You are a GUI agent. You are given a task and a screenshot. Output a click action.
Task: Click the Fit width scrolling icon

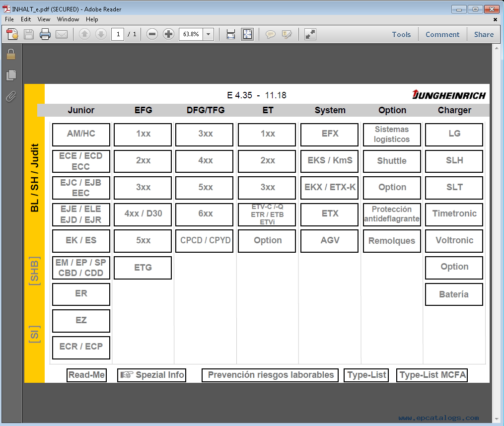click(231, 34)
